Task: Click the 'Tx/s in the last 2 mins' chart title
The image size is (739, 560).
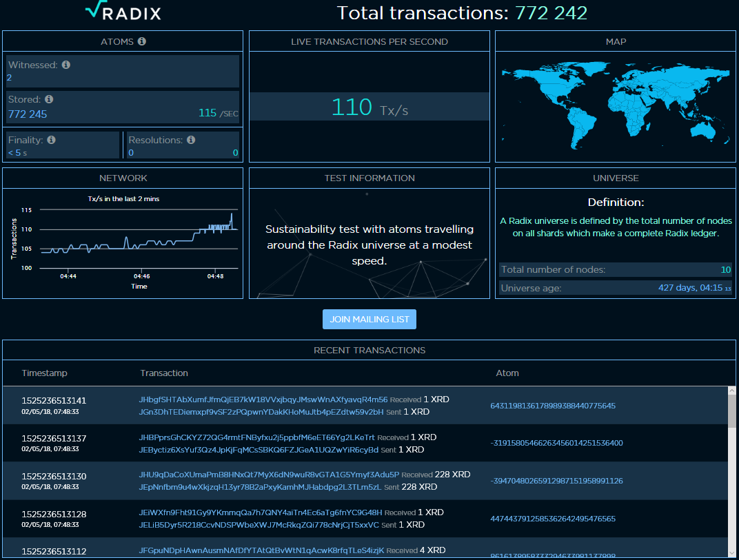Action: click(123, 199)
